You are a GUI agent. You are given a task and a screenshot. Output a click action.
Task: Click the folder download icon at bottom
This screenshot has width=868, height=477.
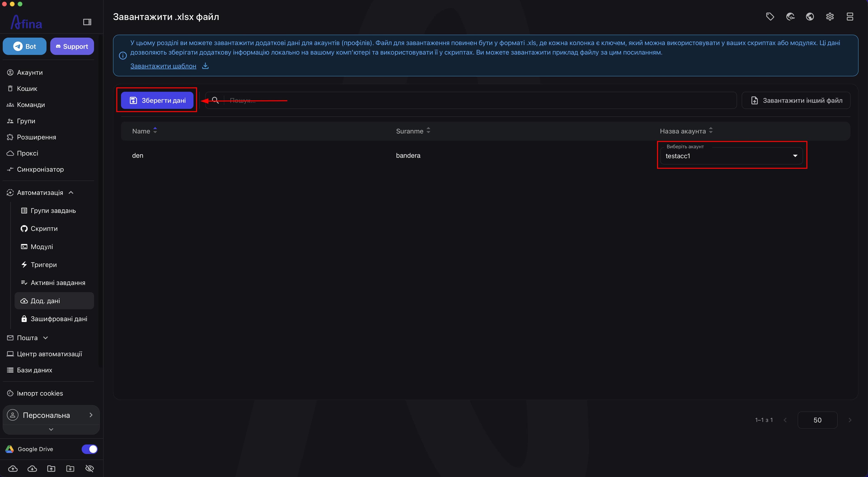point(70,468)
